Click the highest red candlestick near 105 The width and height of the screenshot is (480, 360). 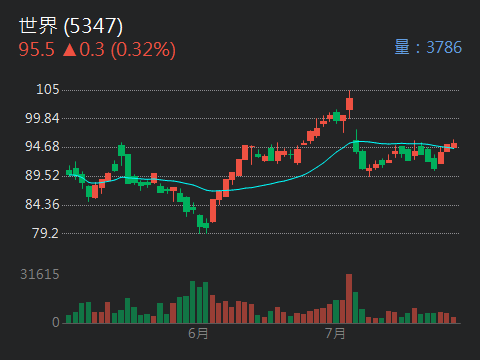point(349,104)
